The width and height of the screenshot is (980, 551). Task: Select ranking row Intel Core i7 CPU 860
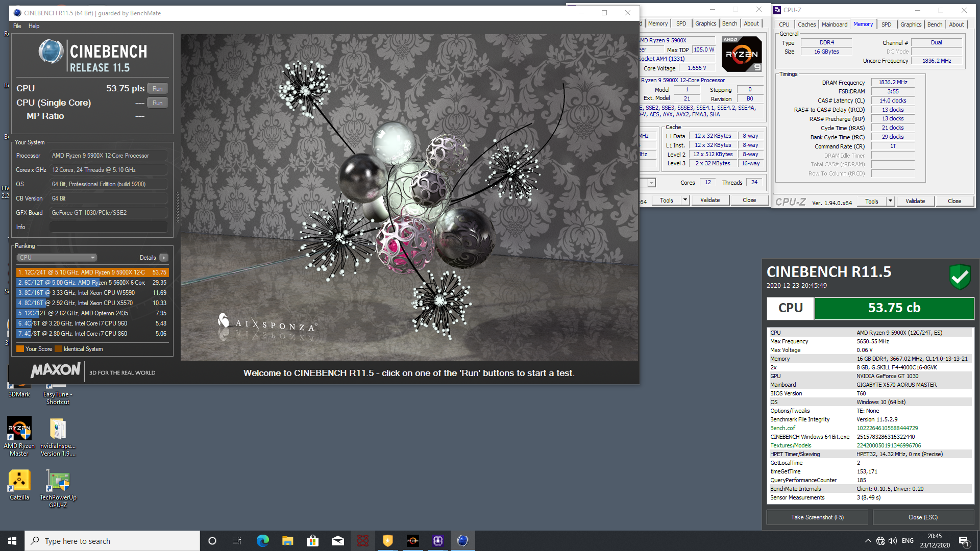[92, 334]
